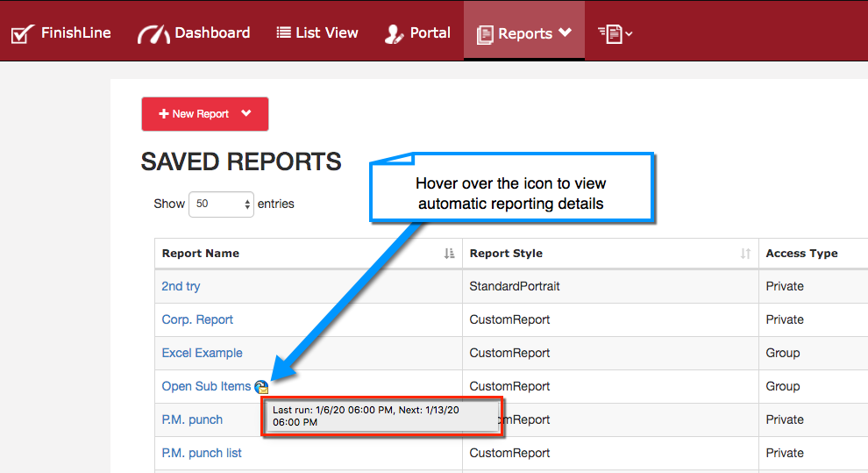Open the Corp. Report link

click(x=197, y=319)
